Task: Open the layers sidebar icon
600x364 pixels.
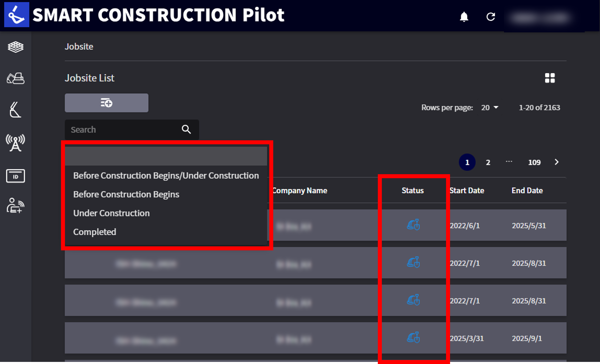Action: click(x=16, y=47)
